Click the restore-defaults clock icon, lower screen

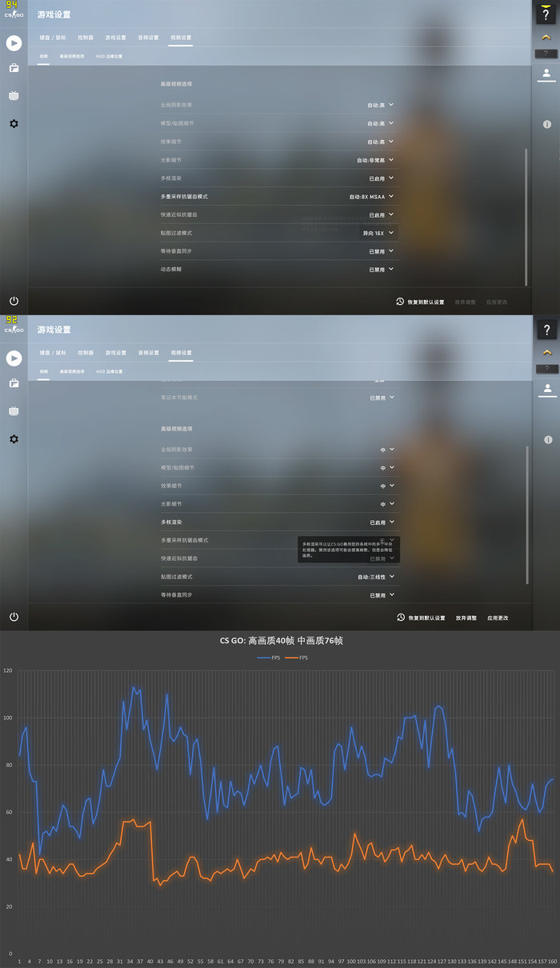point(400,618)
